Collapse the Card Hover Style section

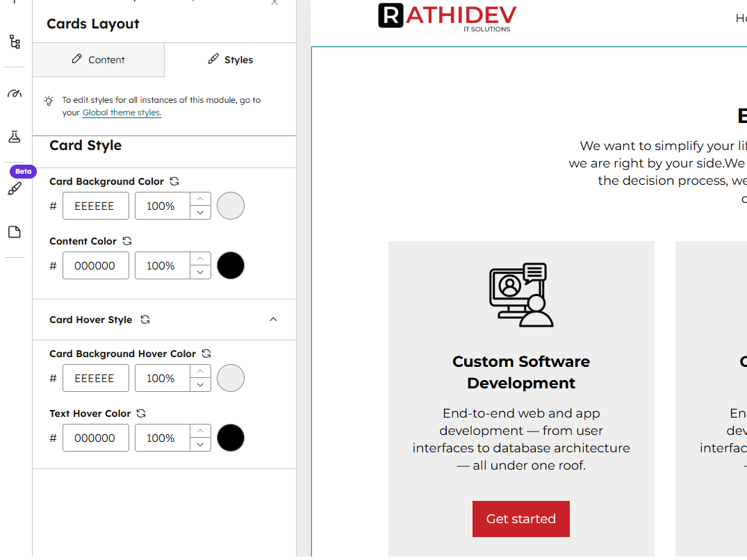coord(274,320)
